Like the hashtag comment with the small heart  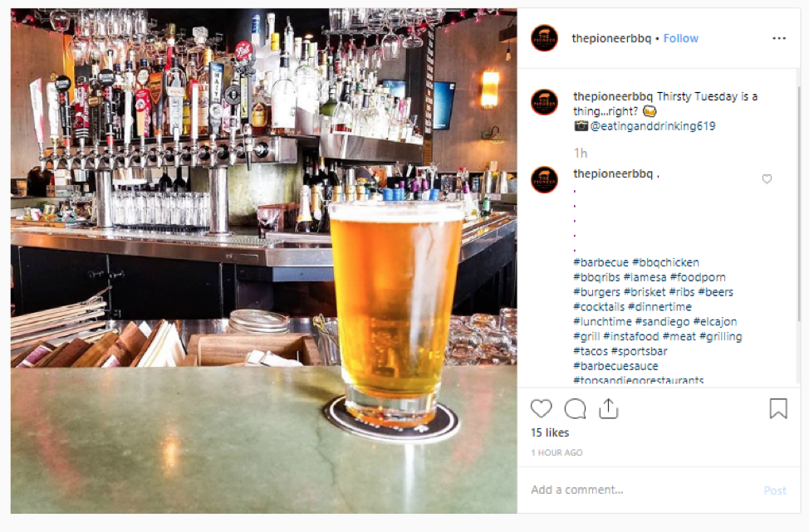[767, 179]
